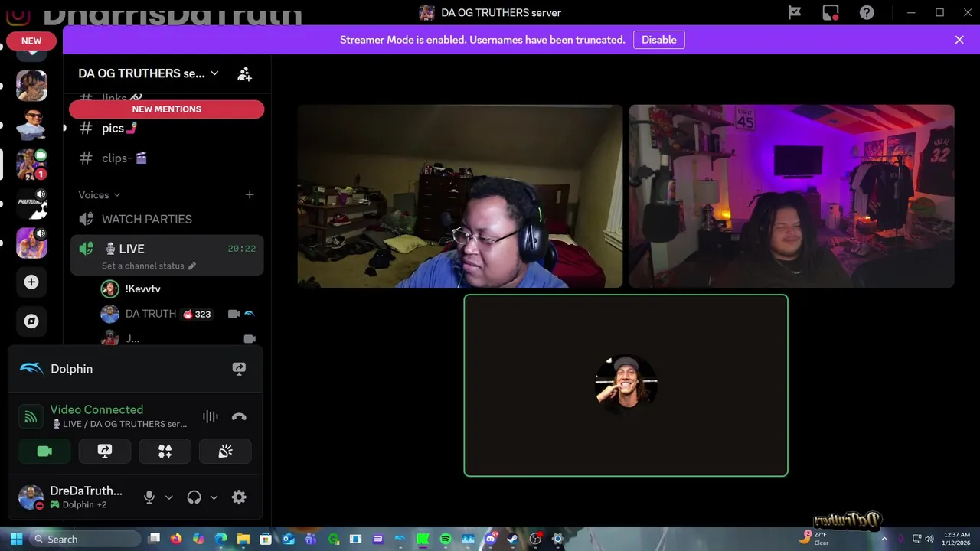Dismiss the Streamer Mode banner
The width and height of the screenshot is (980, 551).
959,40
